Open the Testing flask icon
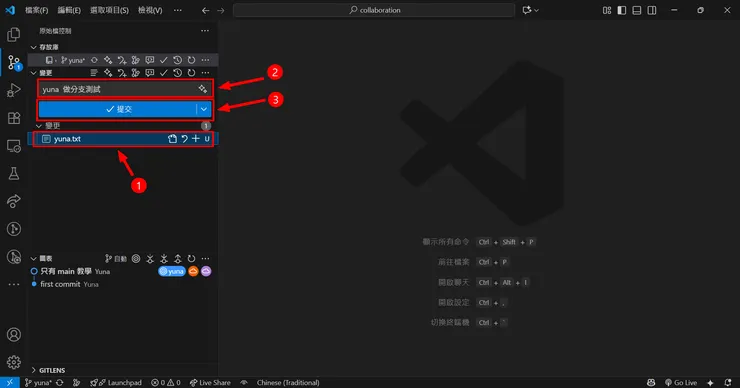The width and height of the screenshot is (740, 388). tap(14, 174)
